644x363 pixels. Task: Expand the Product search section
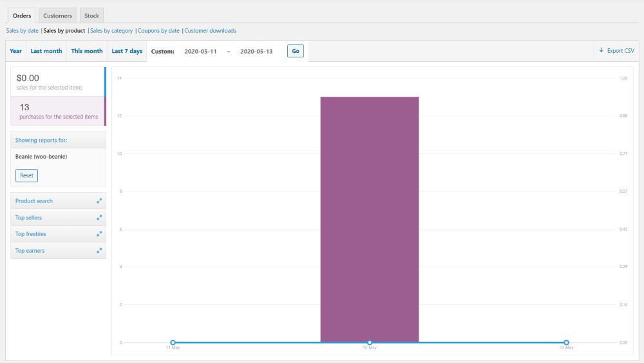tap(59, 201)
